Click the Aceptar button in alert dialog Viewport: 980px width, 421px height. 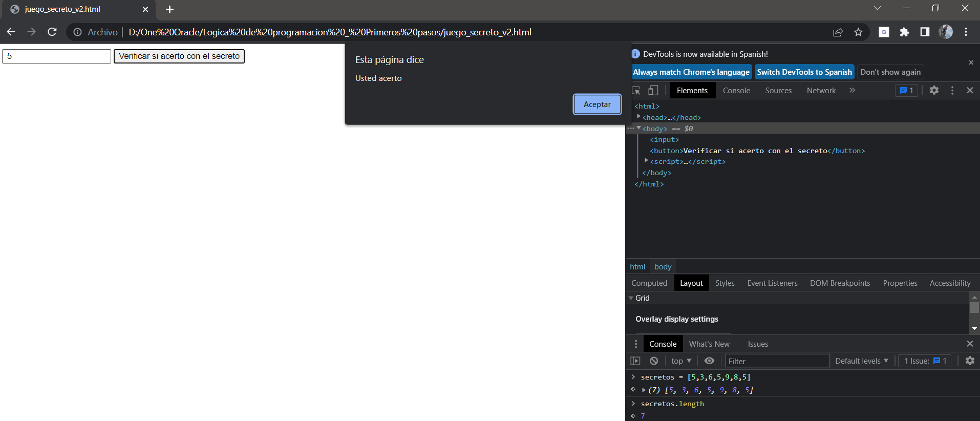pos(597,104)
